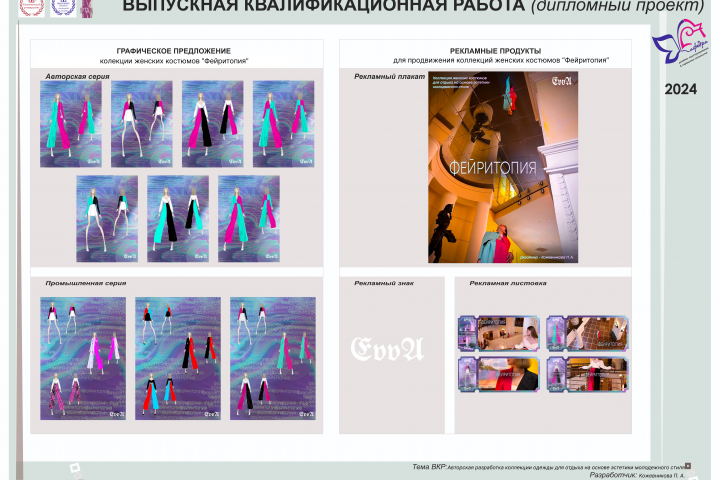Click the '(дипломный проект)' italic text
This screenshot has height=480, width=720.
click(617, 6)
